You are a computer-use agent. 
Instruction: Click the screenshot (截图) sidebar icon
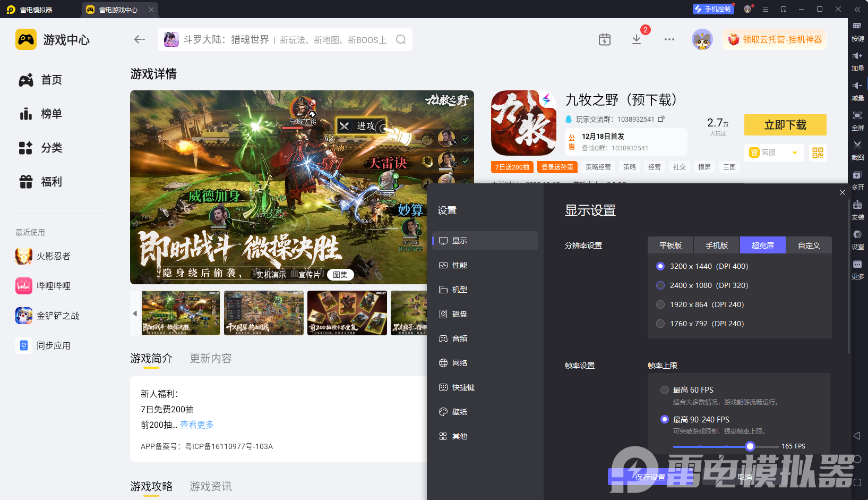[857, 149]
